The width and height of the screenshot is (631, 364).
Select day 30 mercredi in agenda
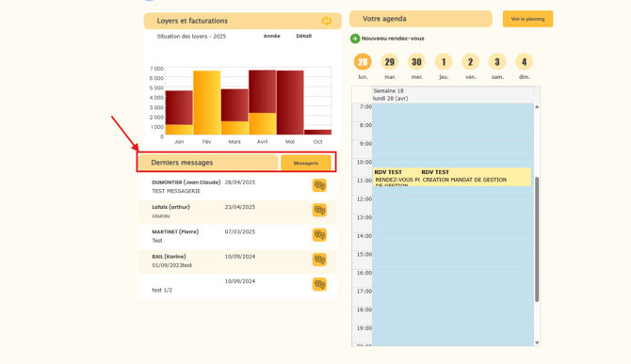[x=416, y=62]
